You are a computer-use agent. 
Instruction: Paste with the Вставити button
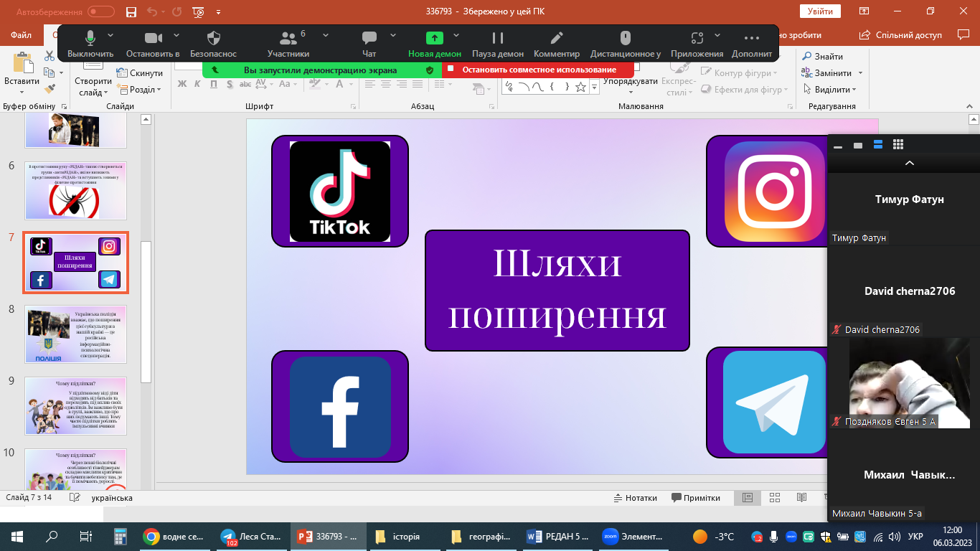pos(22,74)
